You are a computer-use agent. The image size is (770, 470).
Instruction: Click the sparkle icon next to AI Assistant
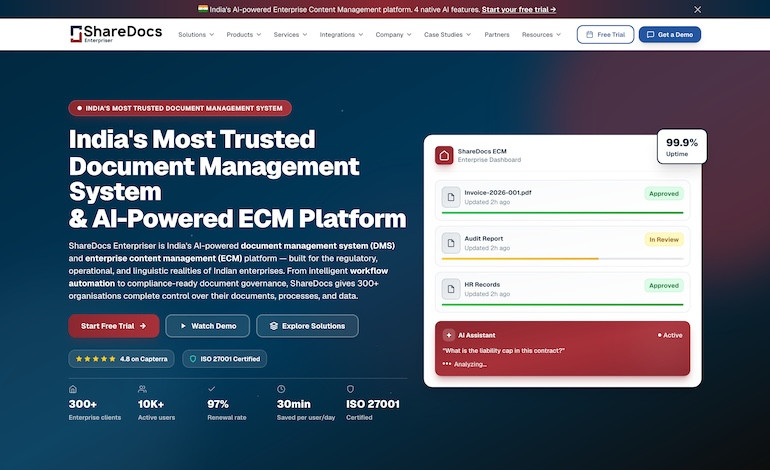448,335
